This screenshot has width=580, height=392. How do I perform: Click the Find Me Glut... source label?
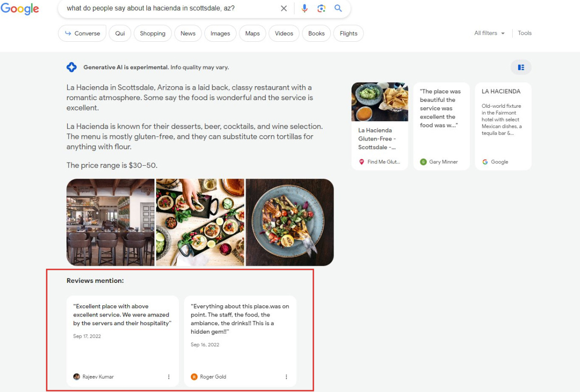click(384, 162)
